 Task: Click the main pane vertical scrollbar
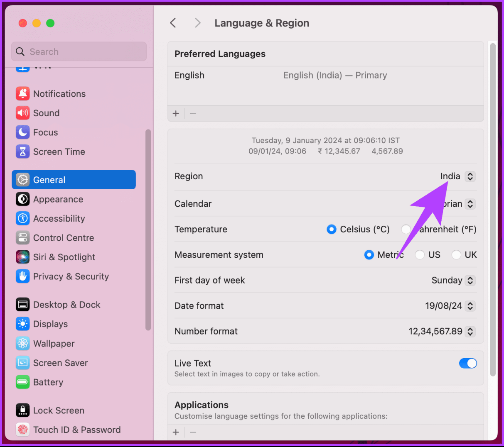(493, 210)
